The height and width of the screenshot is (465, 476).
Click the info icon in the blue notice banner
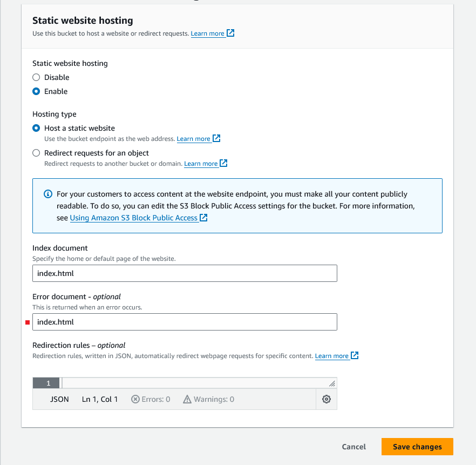point(47,194)
